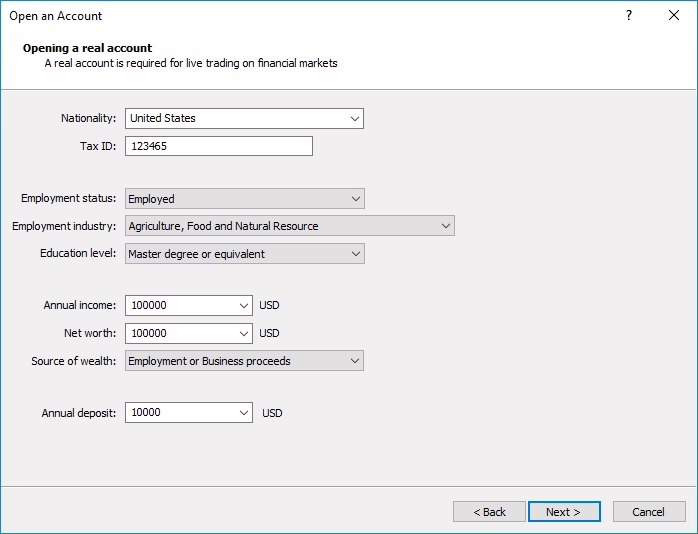Image resolution: width=698 pixels, height=534 pixels.
Task: Click the Net worth dropdown arrow
Action: point(245,333)
